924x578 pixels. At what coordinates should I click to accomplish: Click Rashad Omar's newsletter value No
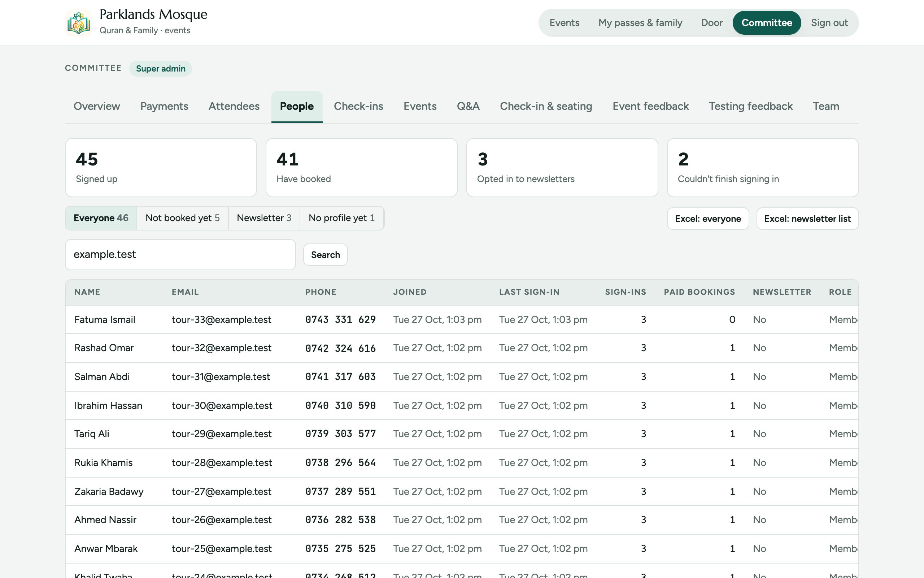tap(759, 348)
